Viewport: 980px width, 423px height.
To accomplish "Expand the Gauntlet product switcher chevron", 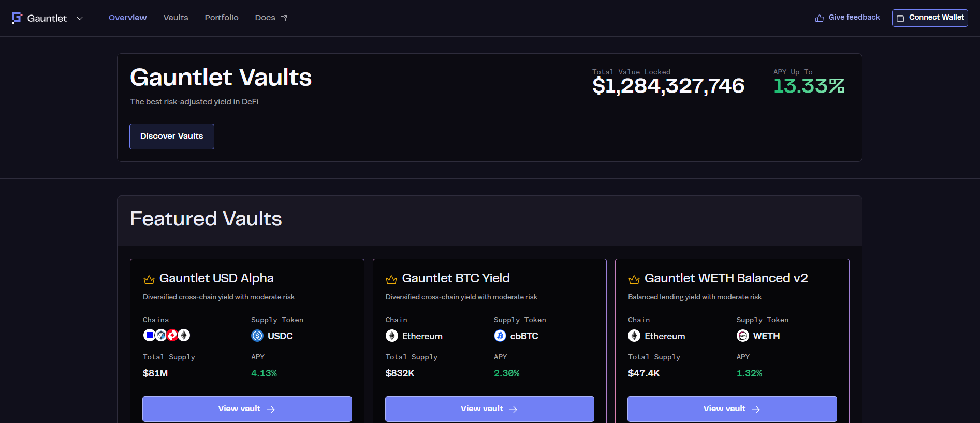I will coord(80,18).
